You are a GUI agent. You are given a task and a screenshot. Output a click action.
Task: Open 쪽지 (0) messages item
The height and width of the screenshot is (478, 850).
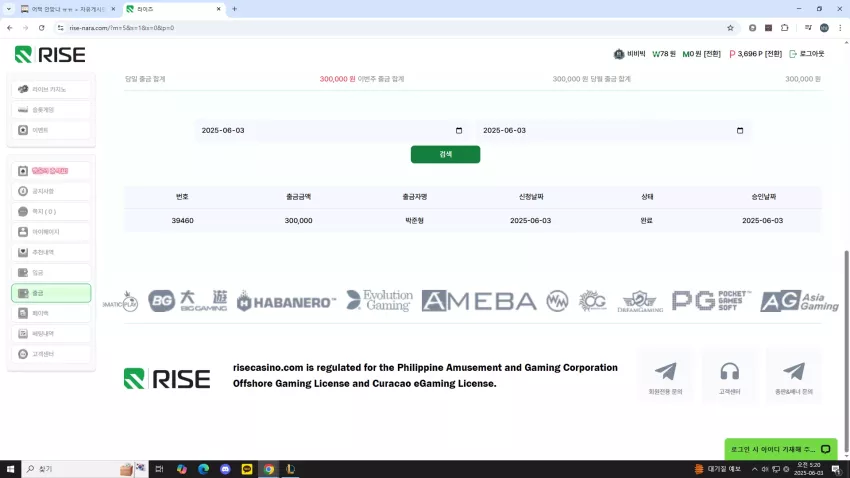tap(51, 211)
